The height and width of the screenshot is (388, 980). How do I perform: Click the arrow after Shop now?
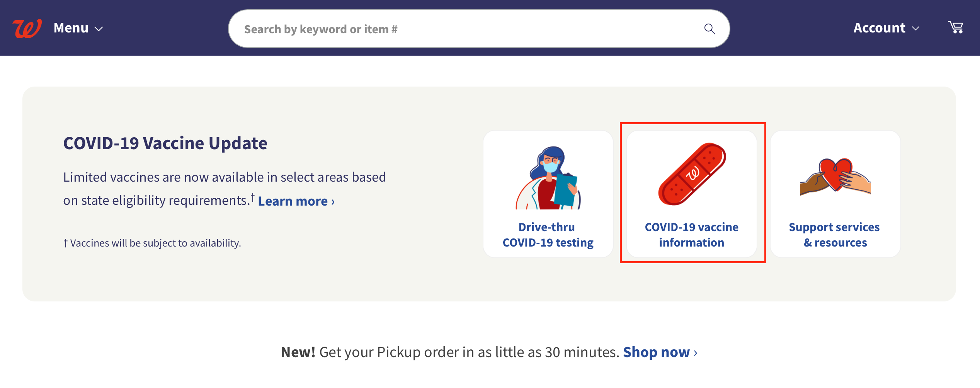tap(696, 353)
